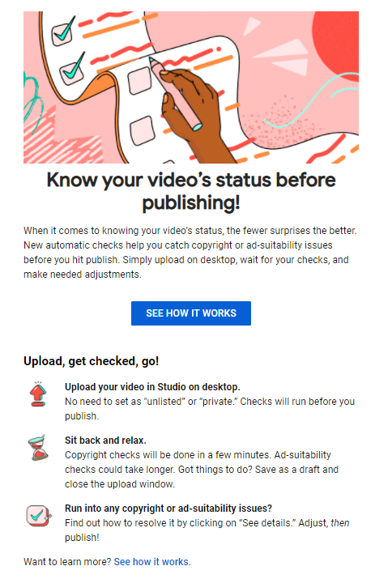Screen dimensions: 392x579
Task: Click 'Upload your video in Studio on desktop.'
Action: pyautogui.click(x=152, y=386)
